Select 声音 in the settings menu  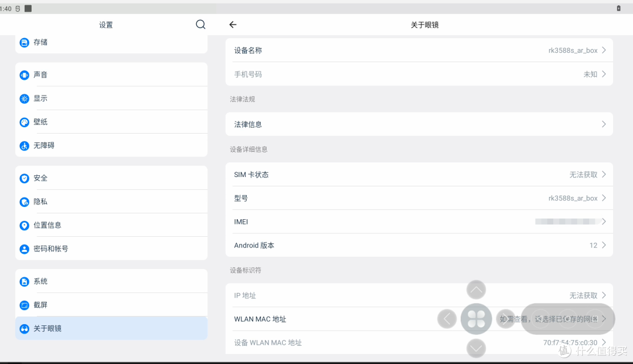(x=111, y=74)
